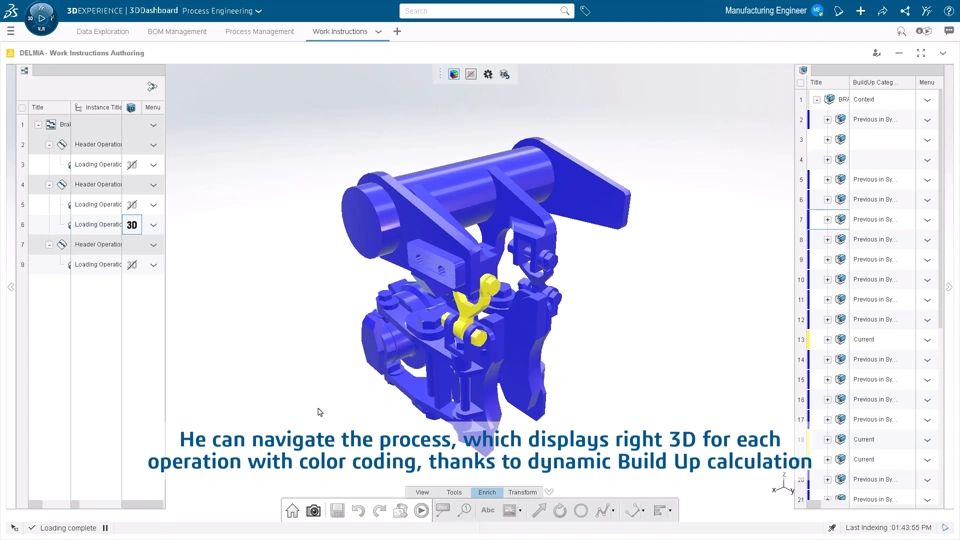Select the arrow drawing tool
Viewport: 960px width, 540px height.
(539, 510)
